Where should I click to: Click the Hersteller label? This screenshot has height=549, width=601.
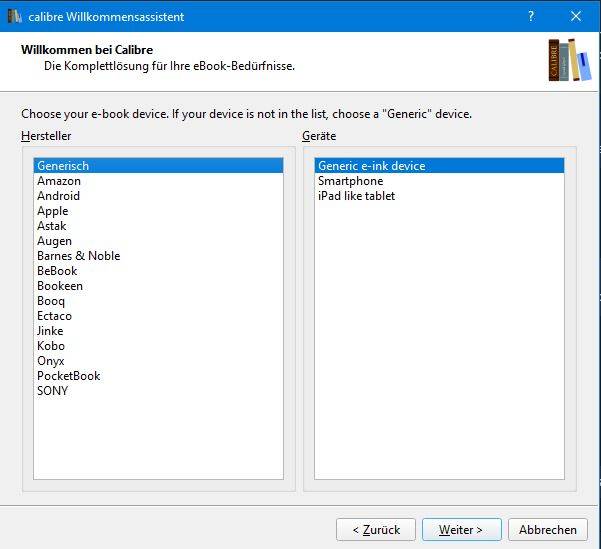tap(46, 136)
